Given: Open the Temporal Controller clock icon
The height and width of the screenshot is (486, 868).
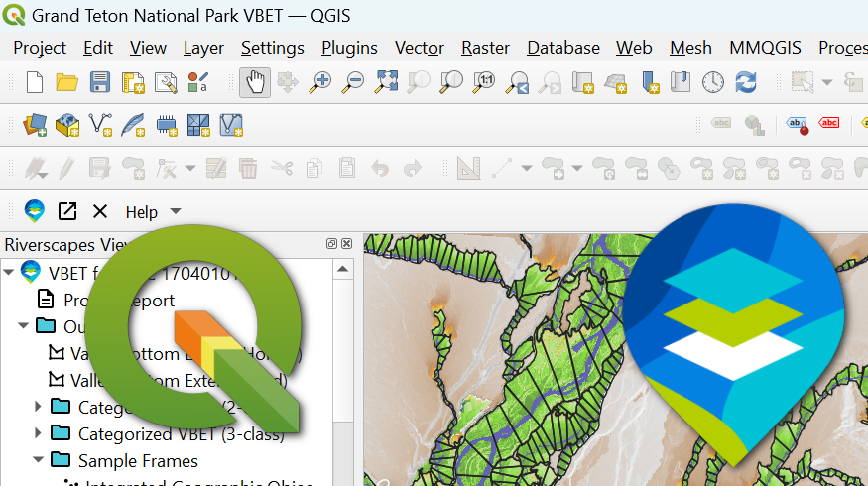Looking at the screenshot, I should coord(713,82).
